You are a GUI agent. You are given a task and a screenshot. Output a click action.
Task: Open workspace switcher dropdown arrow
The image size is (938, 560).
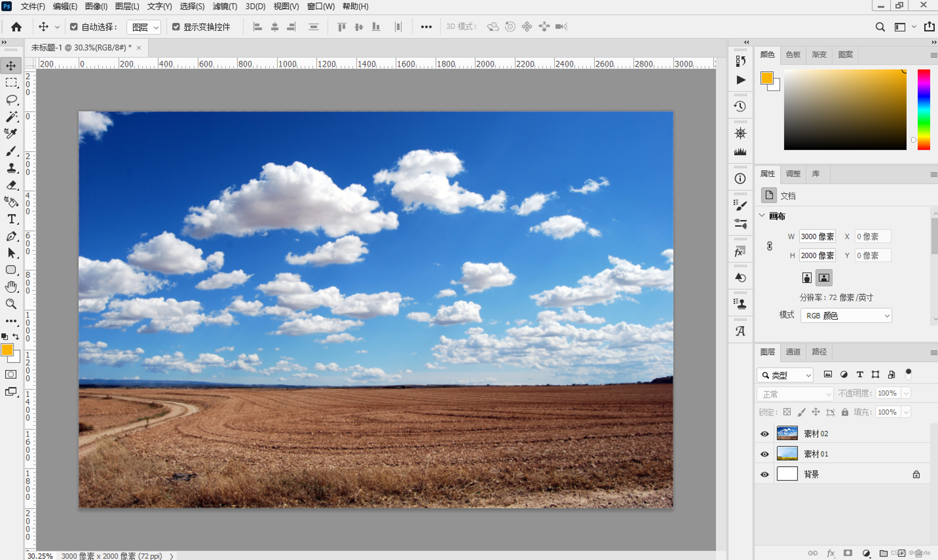[914, 27]
